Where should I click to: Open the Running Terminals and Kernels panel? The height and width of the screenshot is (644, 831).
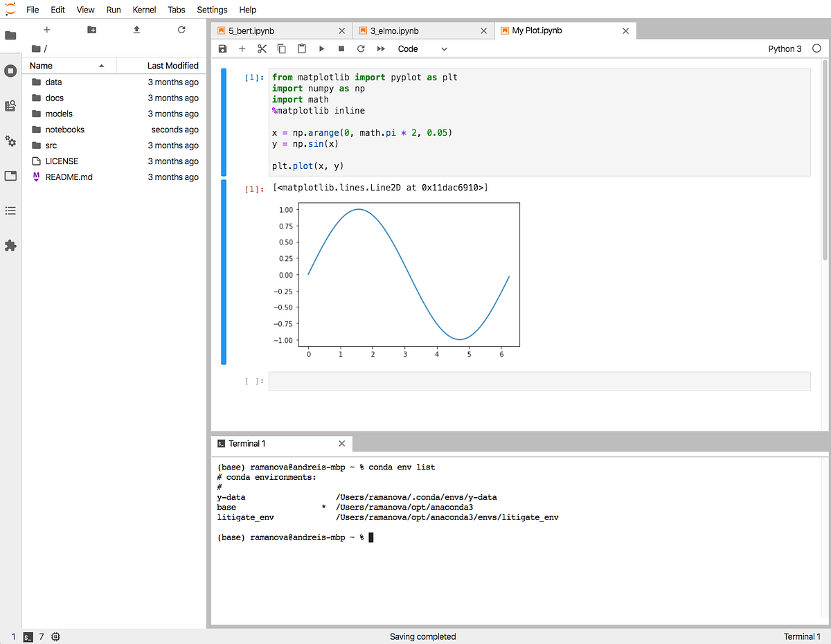10,71
